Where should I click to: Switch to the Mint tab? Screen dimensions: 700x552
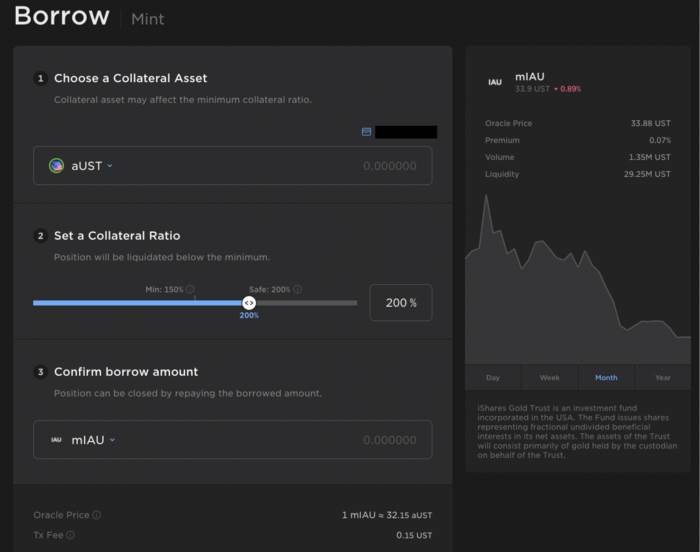pos(148,19)
